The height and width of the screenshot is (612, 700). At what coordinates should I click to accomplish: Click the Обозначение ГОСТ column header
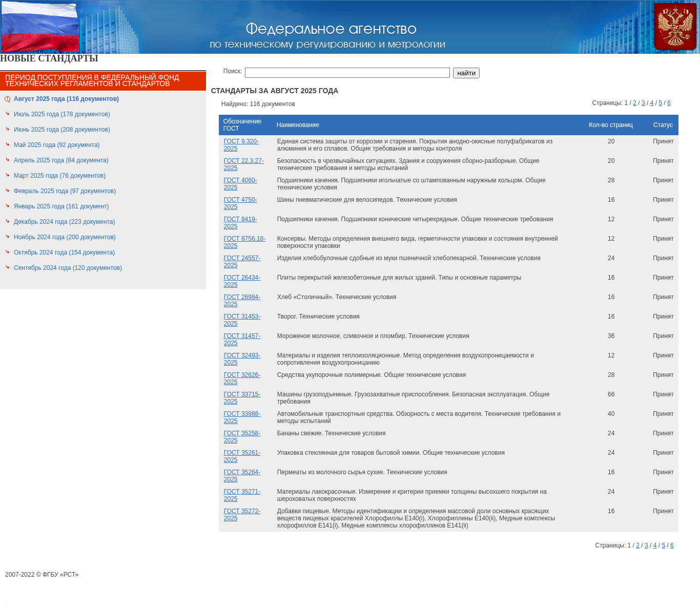pyautogui.click(x=242, y=125)
